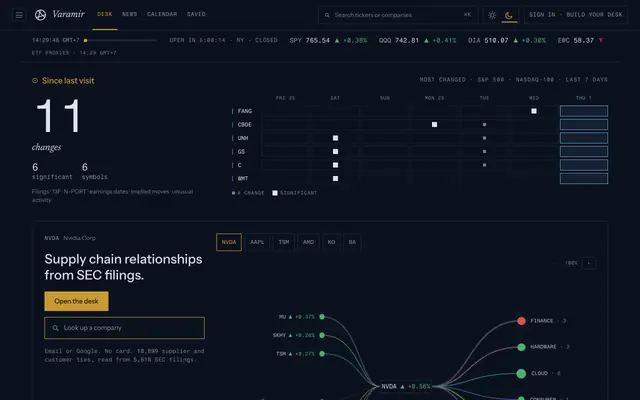Screen dimensions: 640x400
Task: Zoom in the graph with plus button
Action: pyautogui.click(x=589, y=263)
